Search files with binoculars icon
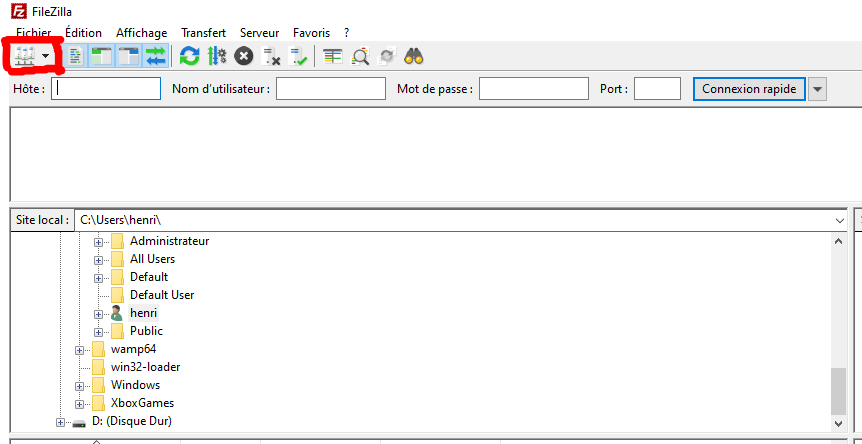This screenshot has height=444, width=862. [x=414, y=56]
